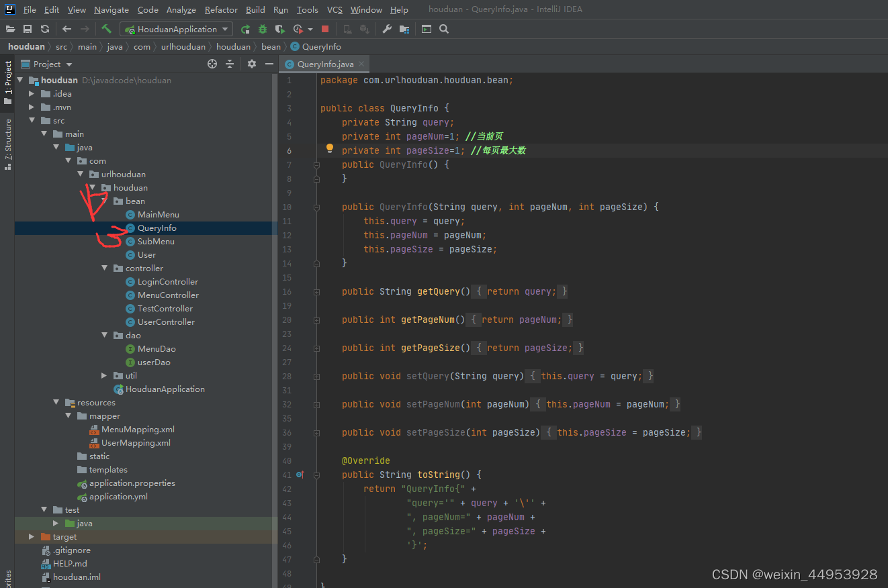The height and width of the screenshot is (588, 888).
Task: Collapse all with the Project panel icon
Action: (230, 64)
